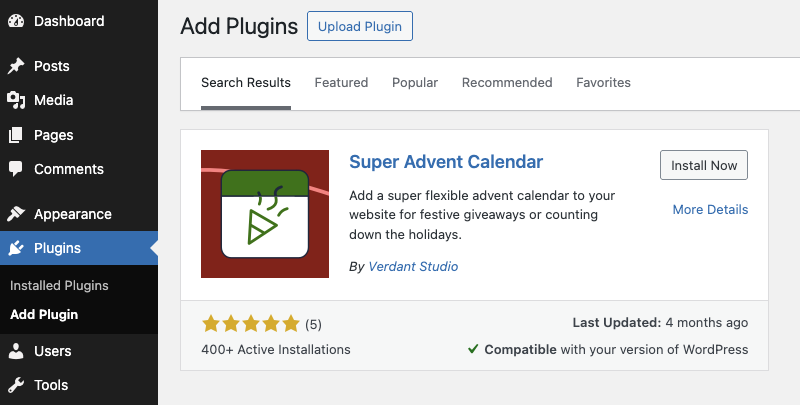Show the Favorites tab
Viewport: 800px width, 405px height.
[603, 83]
